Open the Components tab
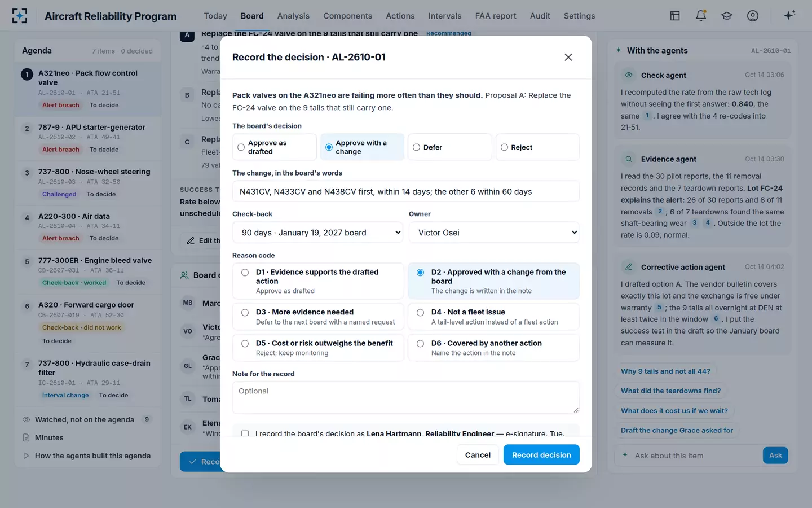The width and height of the screenshot is (812, 508). [x=347, y=16]
